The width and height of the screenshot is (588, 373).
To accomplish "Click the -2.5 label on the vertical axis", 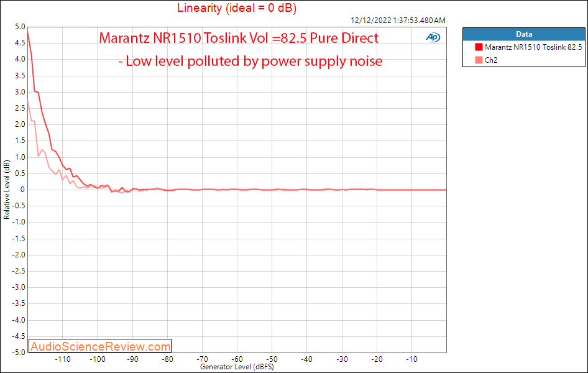I will [x=19, y=270].
